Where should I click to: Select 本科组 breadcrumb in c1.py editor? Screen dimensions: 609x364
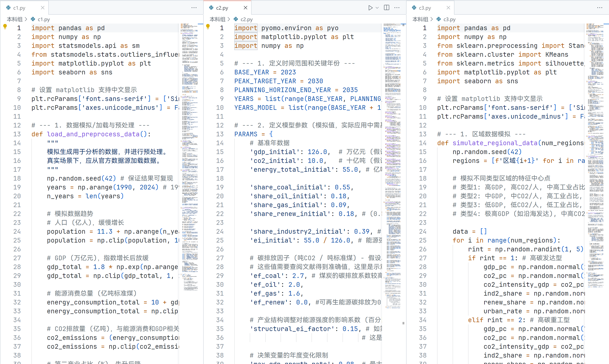point(14,19)
